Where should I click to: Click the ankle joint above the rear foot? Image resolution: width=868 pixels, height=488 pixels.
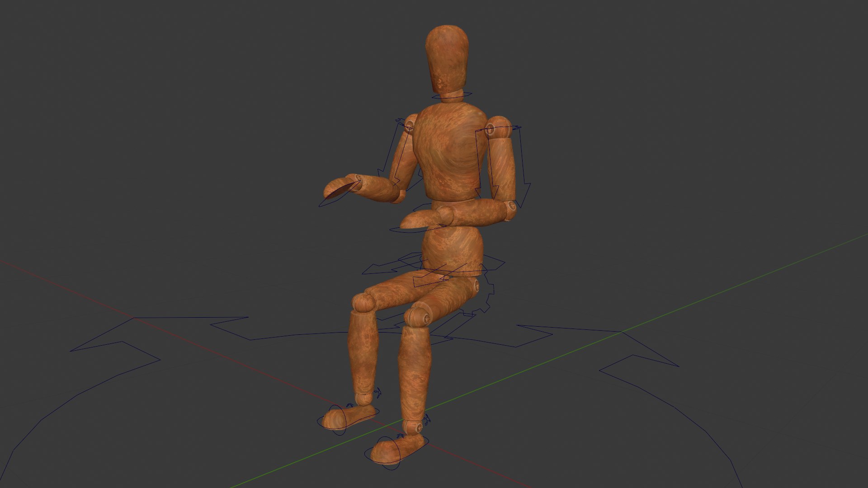tap(364, 398)
